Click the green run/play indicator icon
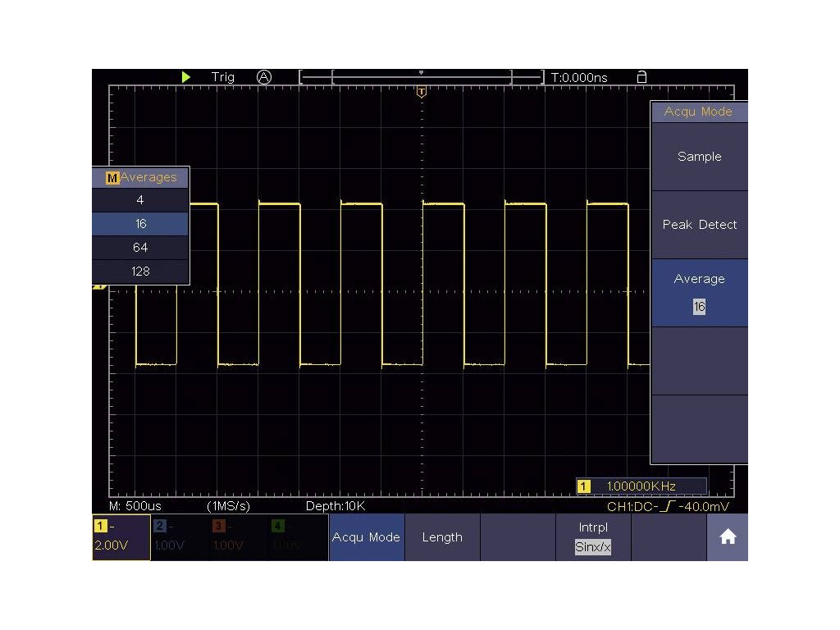The image size is (840, 630). (186, 77)
